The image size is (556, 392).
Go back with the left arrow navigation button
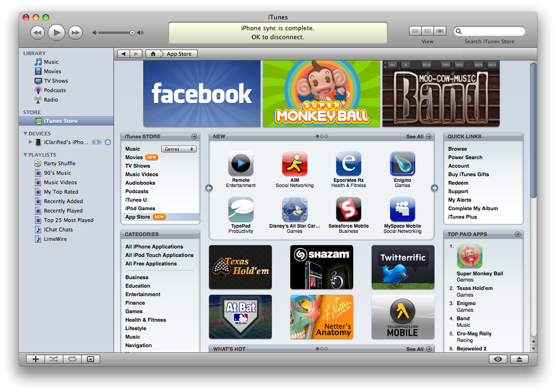click(x=123, y=54)
